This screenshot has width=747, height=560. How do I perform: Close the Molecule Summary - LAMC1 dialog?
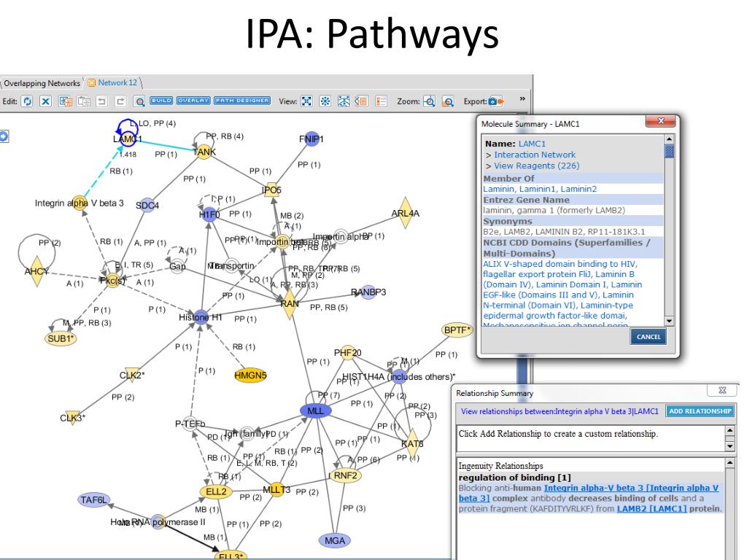[660, 122]
